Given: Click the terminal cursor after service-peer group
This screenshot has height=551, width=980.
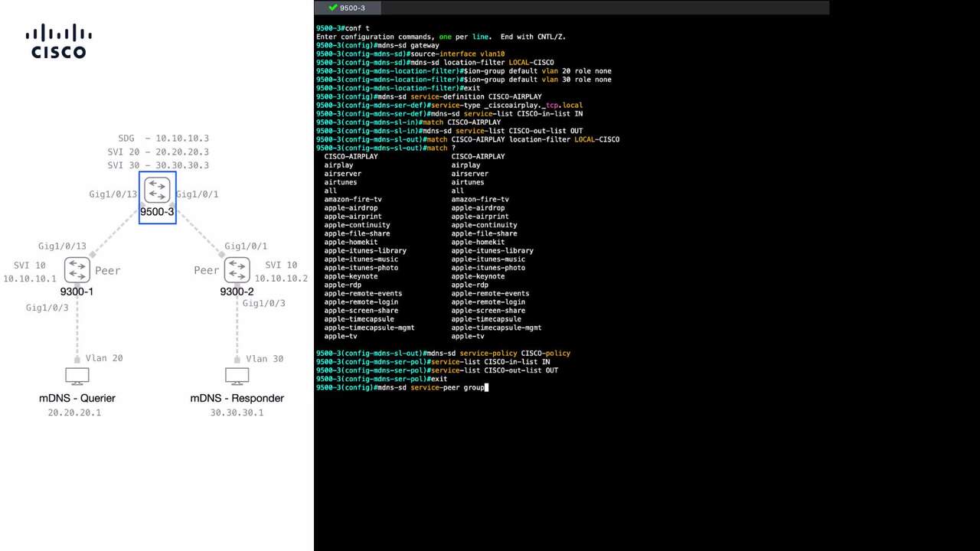Looking at the screenshot, I should [487, 387].
